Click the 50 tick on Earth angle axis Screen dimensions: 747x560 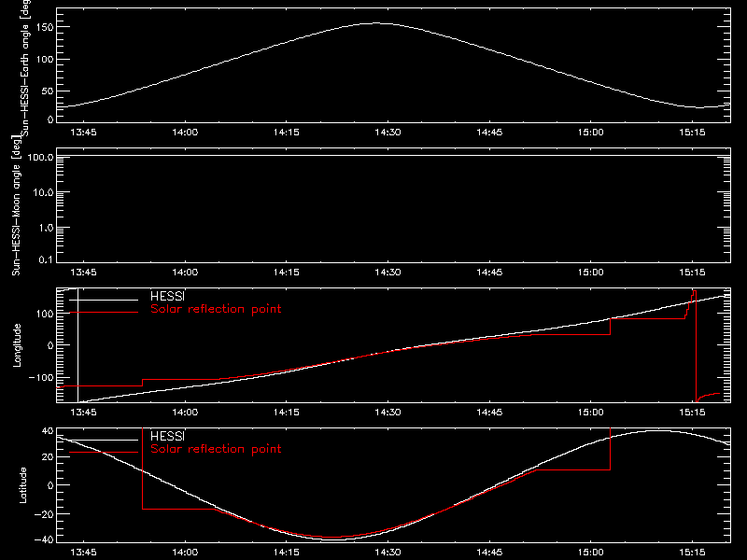pyautogui.click(x=48, y=91)
